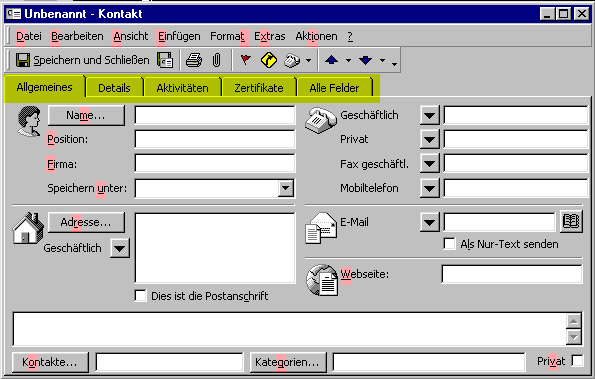This screenshot has width=595, height=379.
Task: Click into the large notes text area
Action: tap(290, 329)
